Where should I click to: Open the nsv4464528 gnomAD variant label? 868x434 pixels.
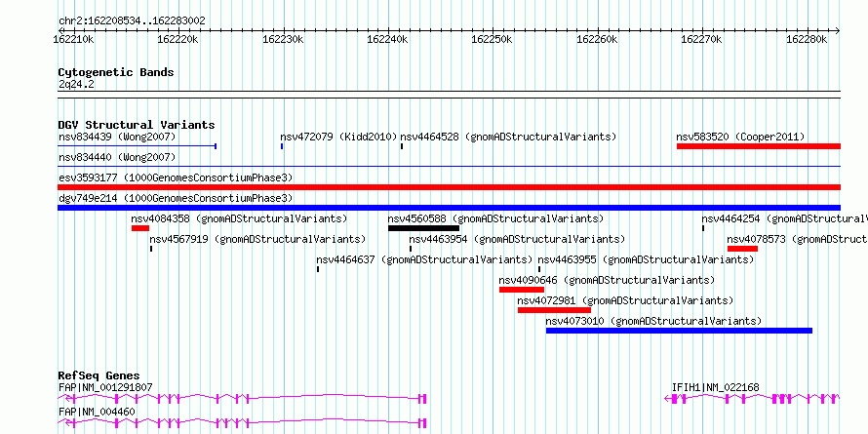508,137
